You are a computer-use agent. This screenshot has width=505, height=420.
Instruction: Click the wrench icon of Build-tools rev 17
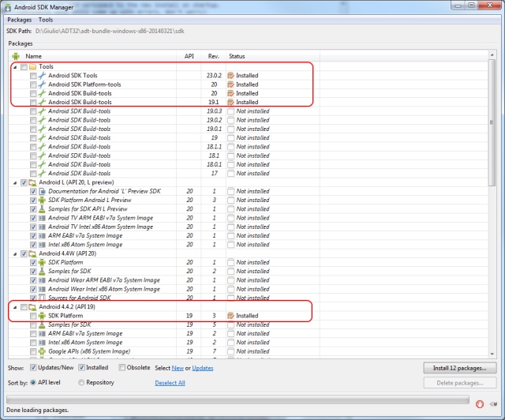click(x=42, y=174)
